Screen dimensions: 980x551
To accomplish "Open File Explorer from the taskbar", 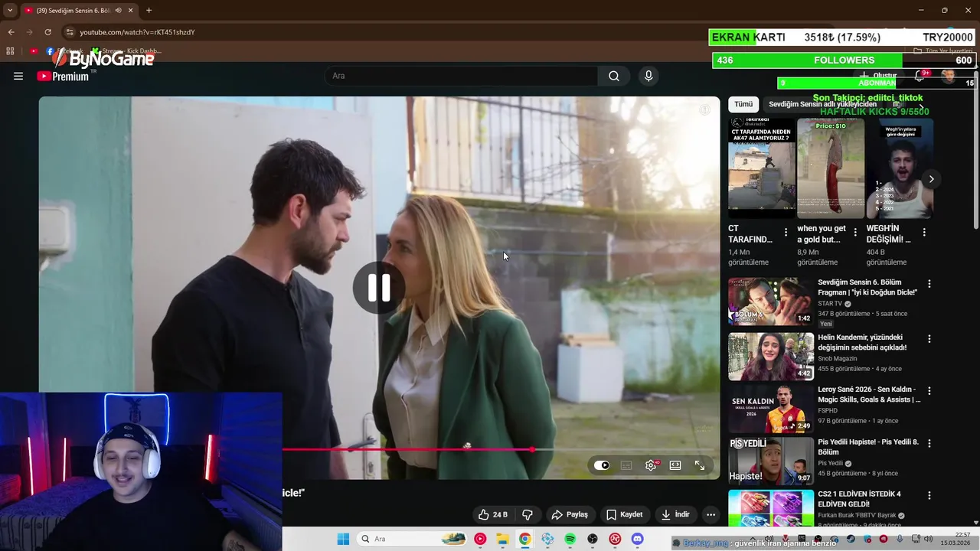I will tap(502, 539).
